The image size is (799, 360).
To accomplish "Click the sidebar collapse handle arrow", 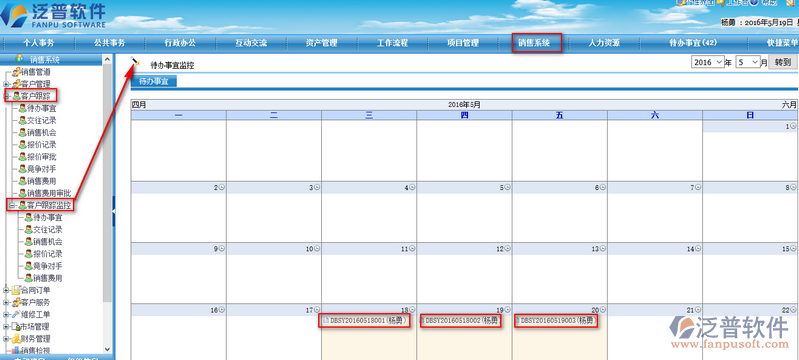I will pyautogui.click(x=113, y=211).
